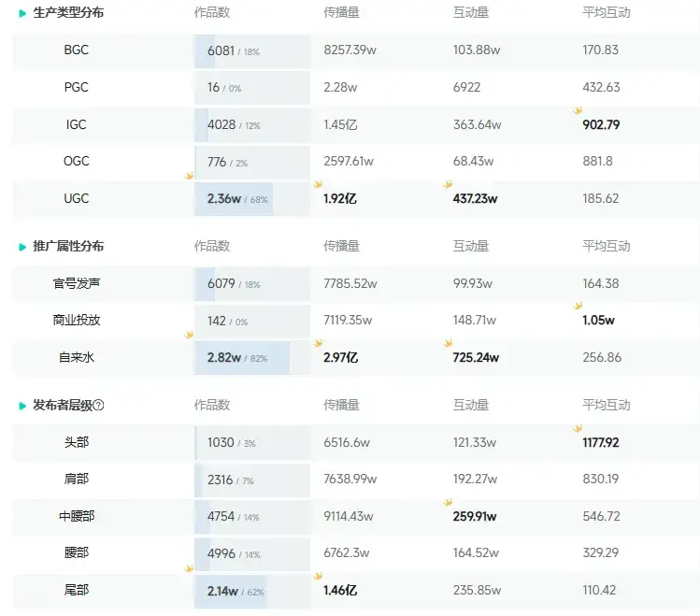Select the 肩部 row label
Screen dimensions: 700x616
click(x=77, y=479)
